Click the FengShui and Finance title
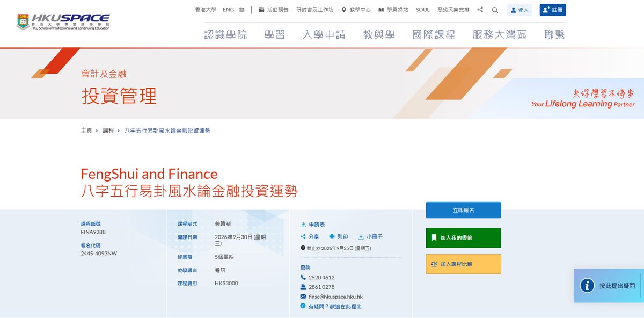644x318 pixels. point(149,174)
